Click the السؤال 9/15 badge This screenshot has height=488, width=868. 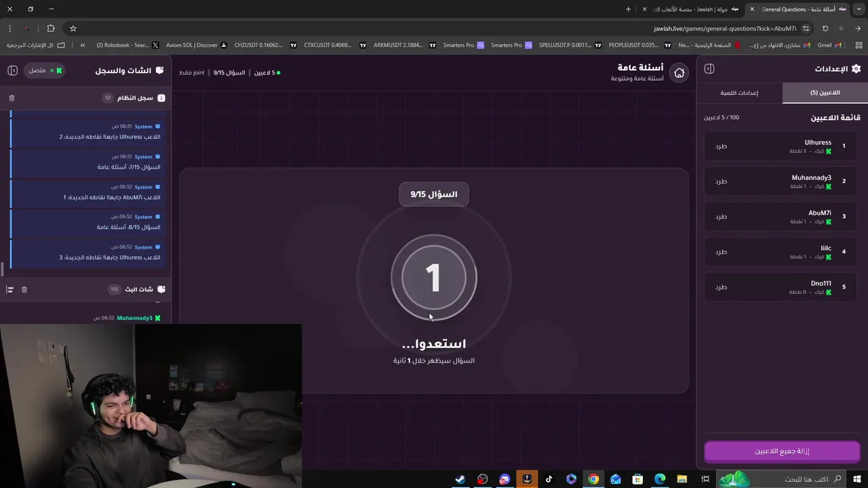tap(434, 195)
